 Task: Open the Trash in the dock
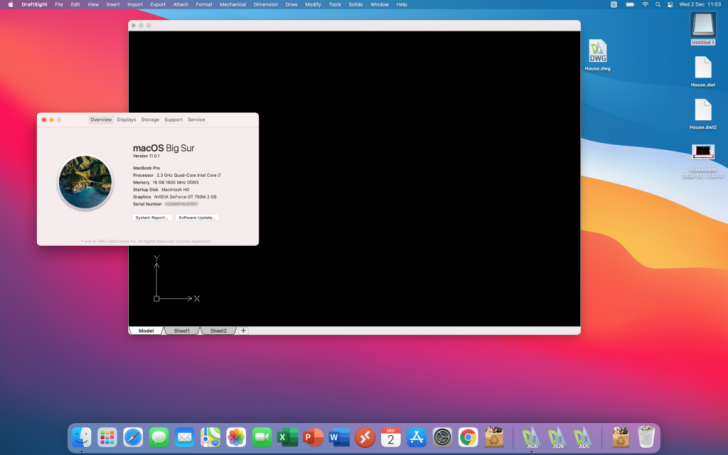click(647, 437)
